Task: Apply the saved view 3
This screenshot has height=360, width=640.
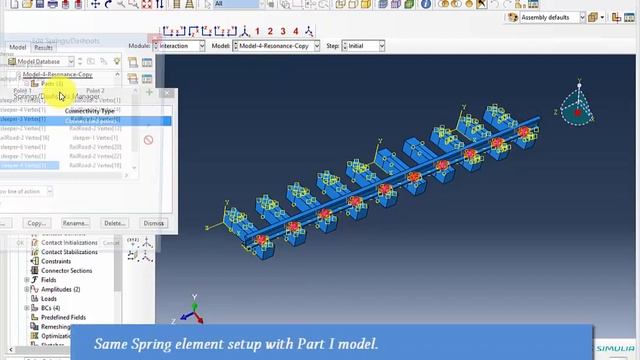Action: [x=283, y=31]
